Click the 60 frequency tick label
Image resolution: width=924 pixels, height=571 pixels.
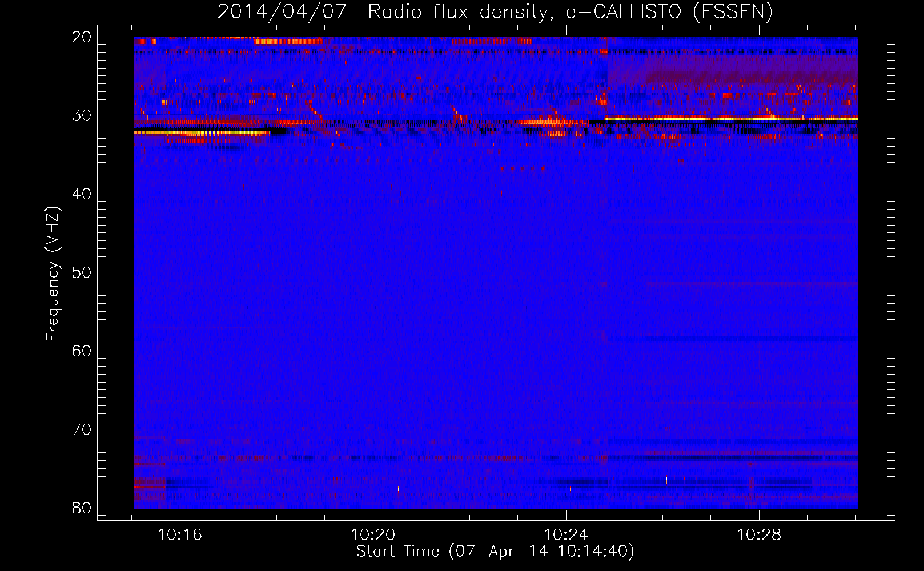pos(82,351)
